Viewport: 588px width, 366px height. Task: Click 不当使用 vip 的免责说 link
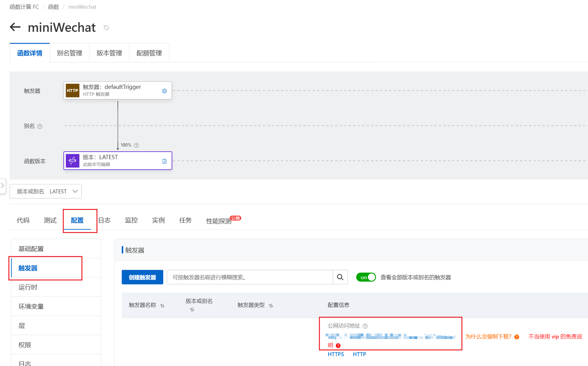click(x=555, y=337)
